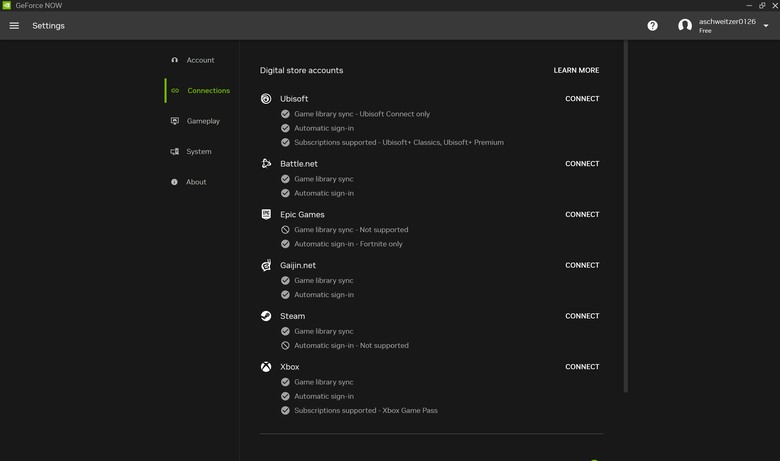Image resolution: width=780 pixels, height=461 pixels.
Task: Click checkmark beside Fortnite only sign-in
Action: point(285,244)
